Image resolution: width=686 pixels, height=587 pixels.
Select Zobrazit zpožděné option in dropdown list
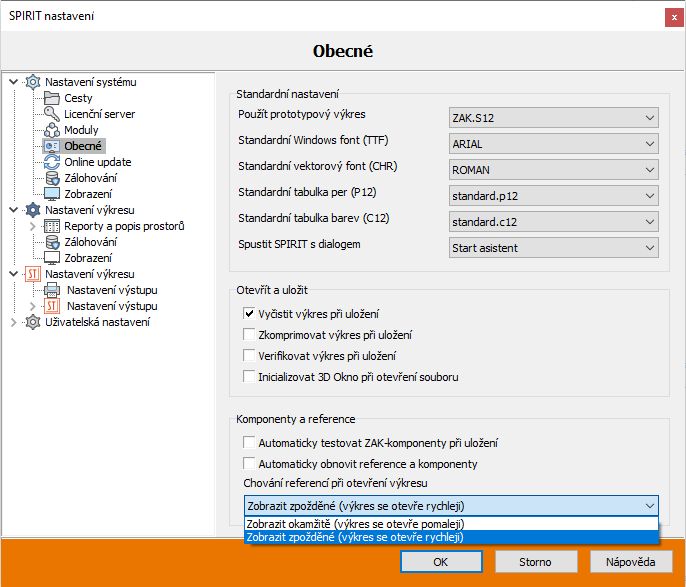[x=451, y=537]
